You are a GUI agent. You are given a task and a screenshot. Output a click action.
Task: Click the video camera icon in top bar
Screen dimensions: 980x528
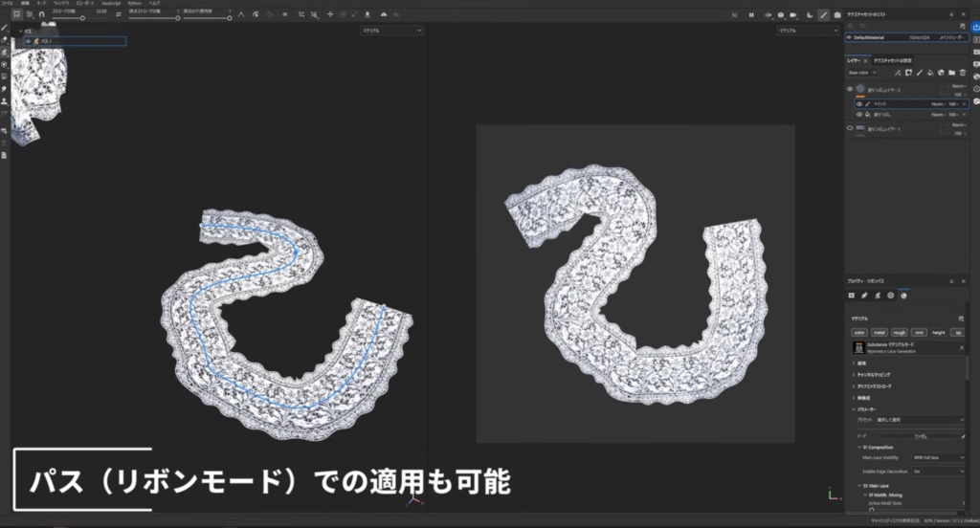(793, 15)
